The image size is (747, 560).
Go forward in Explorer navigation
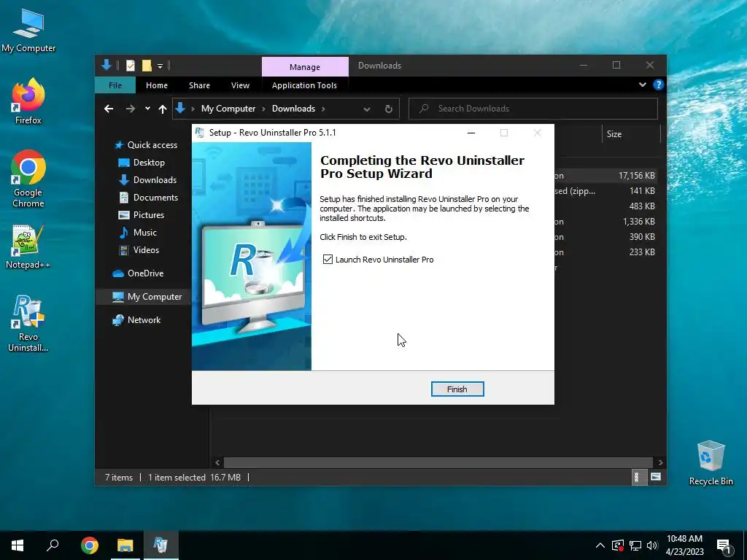coord(130,109)
